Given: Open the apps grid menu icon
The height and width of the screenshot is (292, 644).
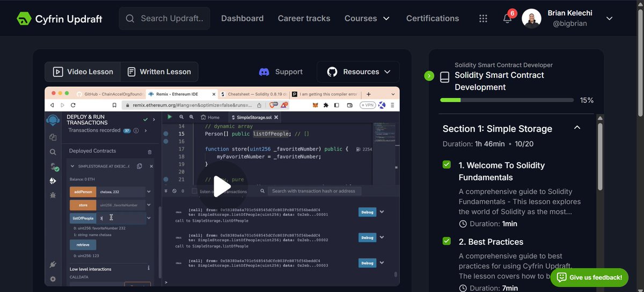Looking at the screenshot, I should coord(483,19).
